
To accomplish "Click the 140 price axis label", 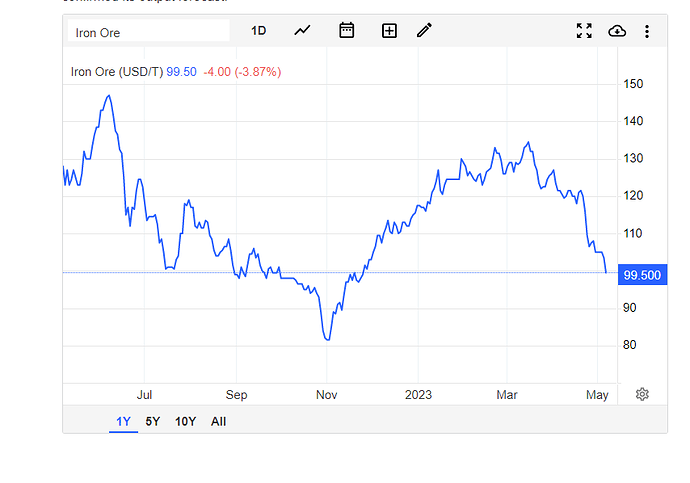I will coord(633,121).
